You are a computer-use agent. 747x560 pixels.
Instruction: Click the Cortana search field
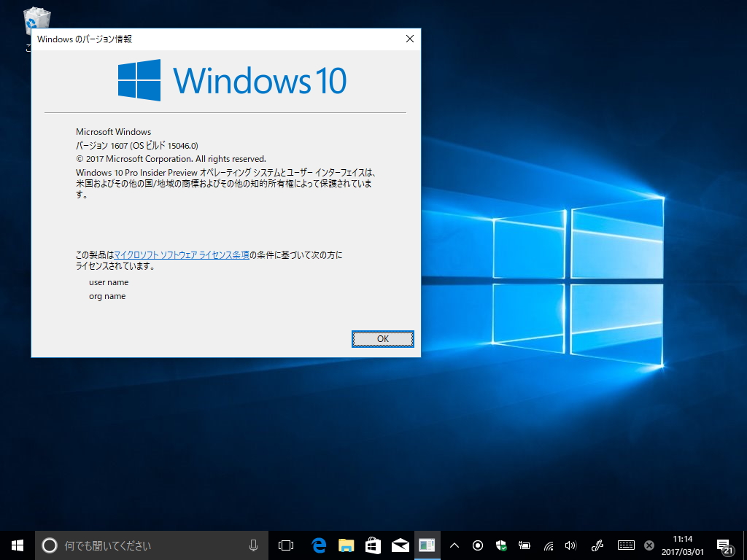point(146,545)
